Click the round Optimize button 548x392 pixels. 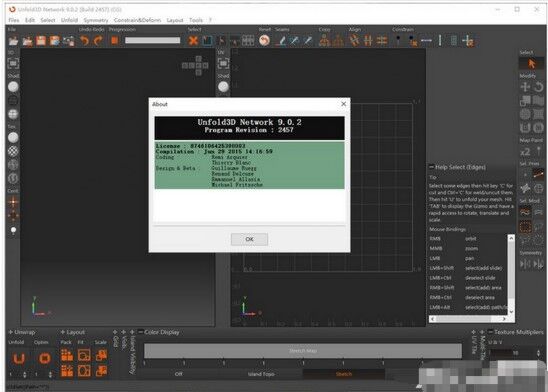click(x=44, y=358)
